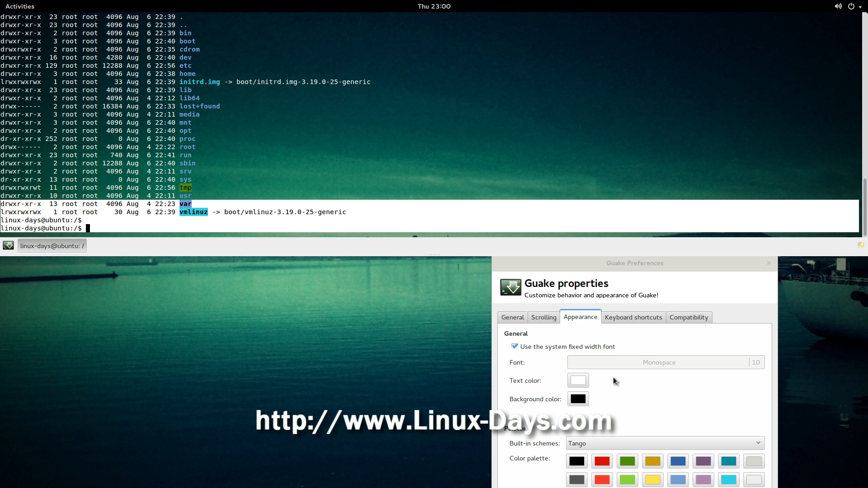Viewport: 868px width, 488px height.
Task: Click the Guake icon in the tab bar
Action: [x=8, y=245]
